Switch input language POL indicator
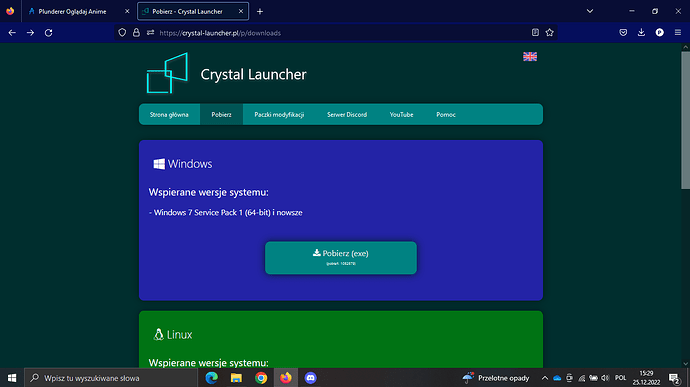The height and width of the screenshot is (387, 690). pyautogui.click(x=620, y=378)
